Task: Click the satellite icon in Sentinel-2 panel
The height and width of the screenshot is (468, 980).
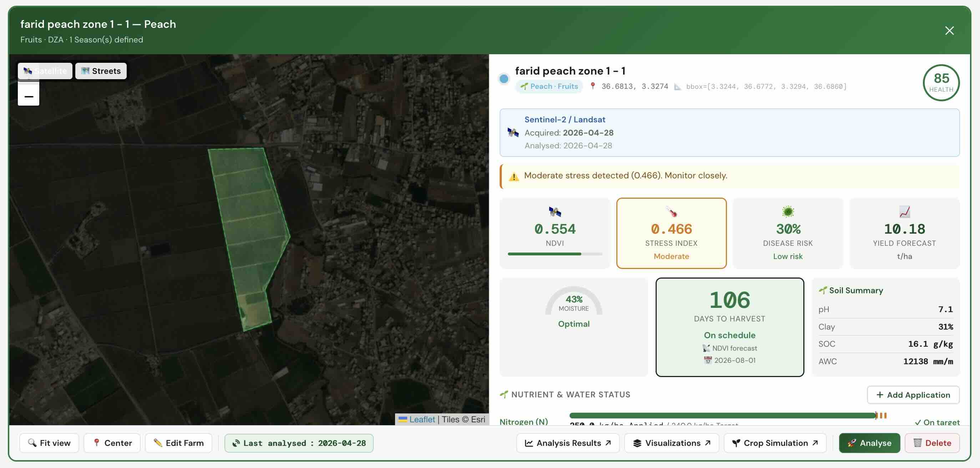Action: click(x=513, y=132)
